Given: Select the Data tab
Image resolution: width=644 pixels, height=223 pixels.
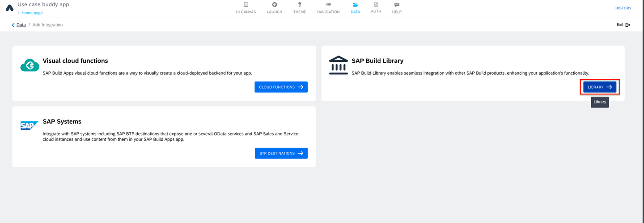Looking at the screenshot, I should [355, 8].
